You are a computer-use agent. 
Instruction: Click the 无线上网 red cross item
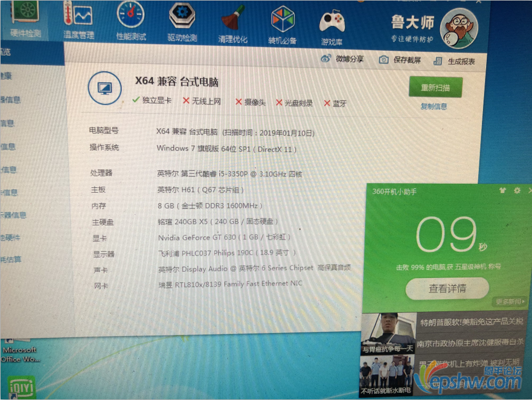coord(202,101)
